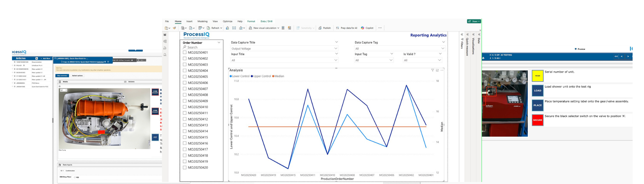Click the Copilot icon in the ribbon
The width and height of the screenshot is (644, 184).
[x=363, y=28]
